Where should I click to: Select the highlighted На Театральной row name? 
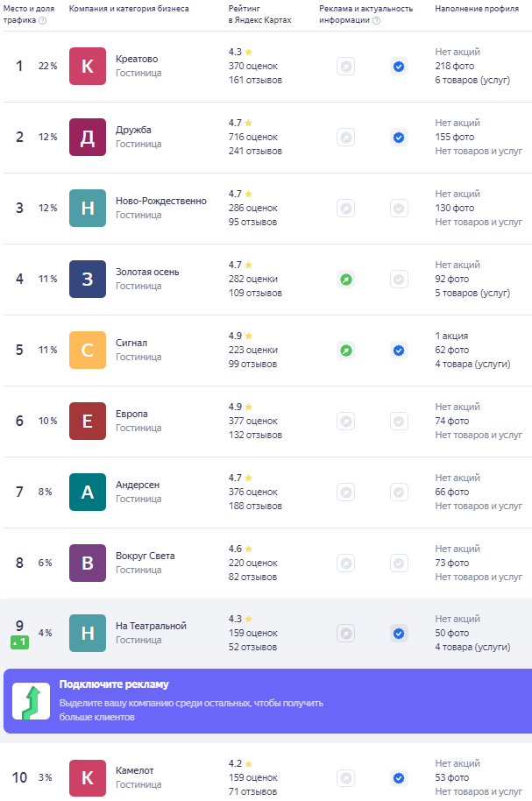coord(151,626)
